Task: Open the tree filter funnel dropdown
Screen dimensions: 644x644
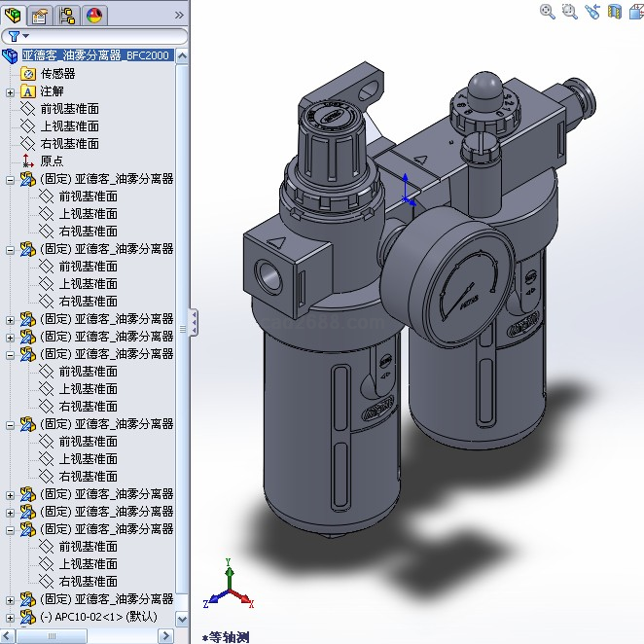Action: [x=17, y=36]
